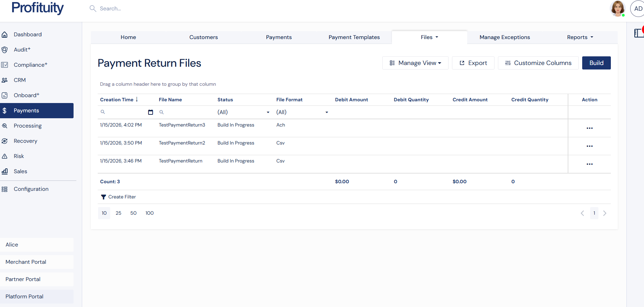
Task: Open actions menu for TestPaymentReturn3 row
Action: (x=589, y=128)
